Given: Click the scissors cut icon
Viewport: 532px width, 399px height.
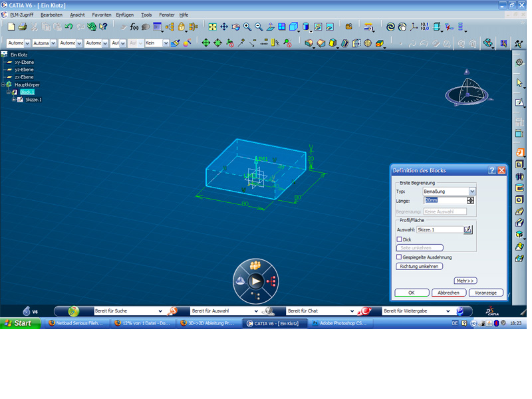Looking at the screenshot, I should 35,27.
